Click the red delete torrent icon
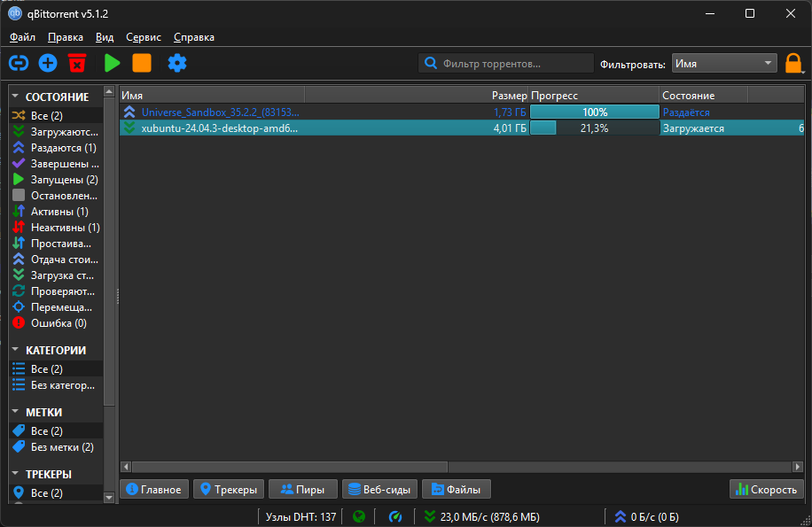The image size is (812, 527). [x=76, y=63]
